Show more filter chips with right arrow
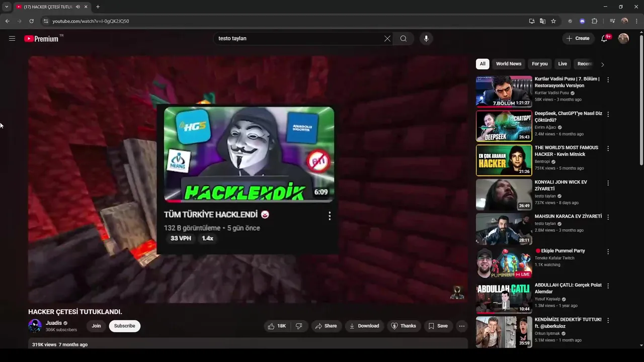The width and height of the screenshot is (644, 362). [602, 64]
